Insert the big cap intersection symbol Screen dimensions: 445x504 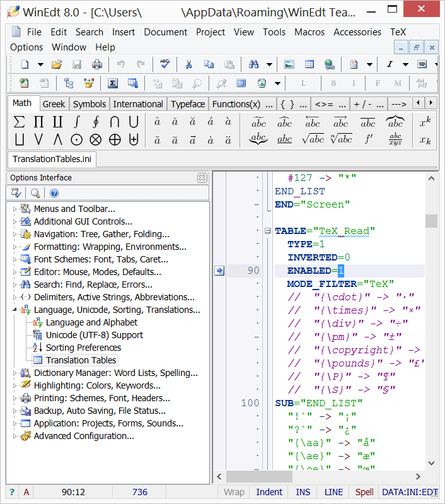point(115,122)
